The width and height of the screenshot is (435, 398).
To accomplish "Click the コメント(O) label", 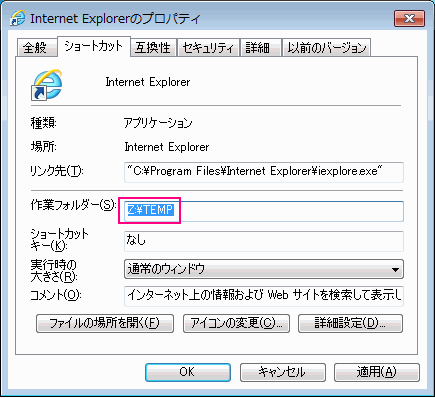I will pyautogui.click(x=56, y=295).
